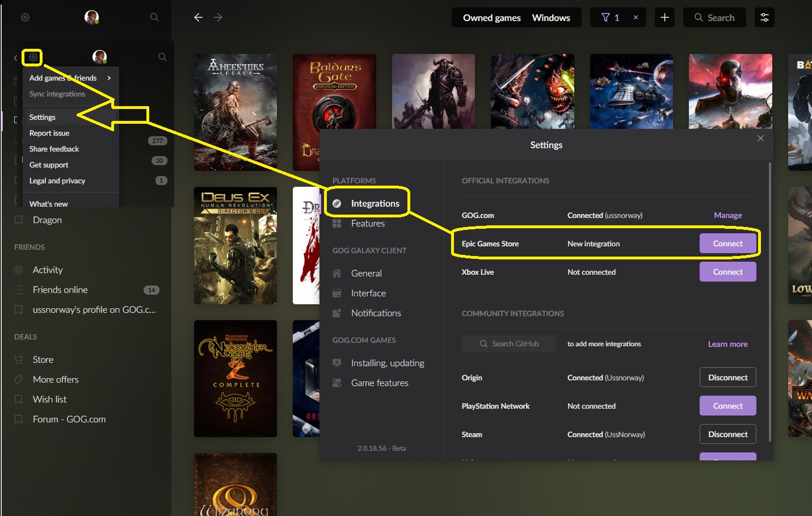Open the highlighted gear icon above the dropdown menu
This screenshot has width=812, height=516.
point(33,57)
